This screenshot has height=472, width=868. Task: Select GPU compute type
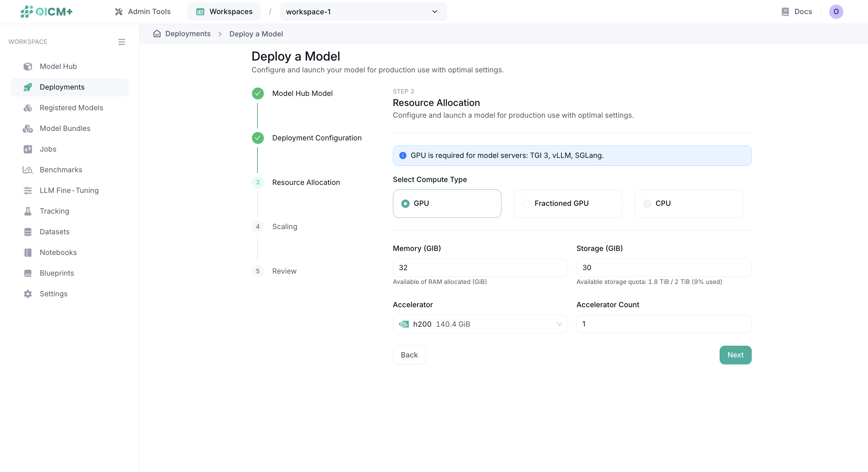(x=447, y=203)
